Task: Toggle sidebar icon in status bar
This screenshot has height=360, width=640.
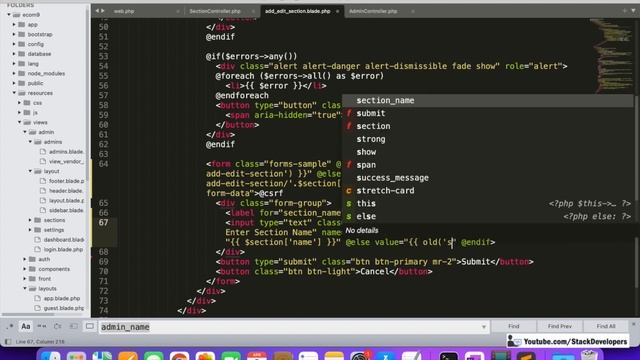Action: (x=8, y=342)
